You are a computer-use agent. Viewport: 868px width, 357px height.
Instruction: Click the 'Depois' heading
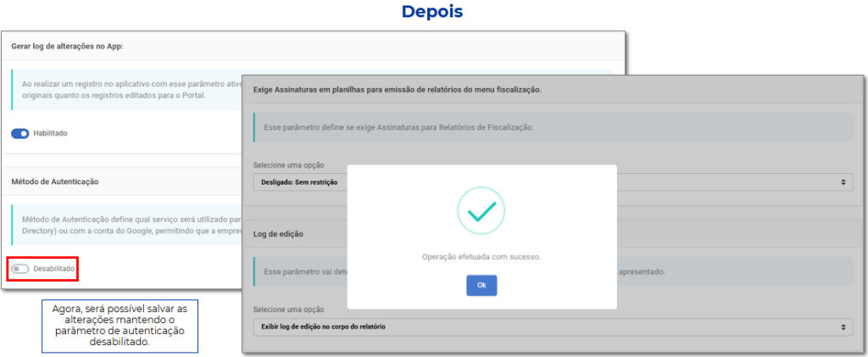(432, 12)
